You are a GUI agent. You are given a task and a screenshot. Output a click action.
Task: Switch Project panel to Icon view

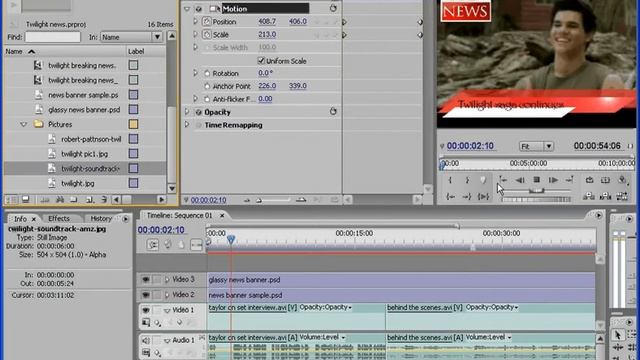(x=25, y=200)
